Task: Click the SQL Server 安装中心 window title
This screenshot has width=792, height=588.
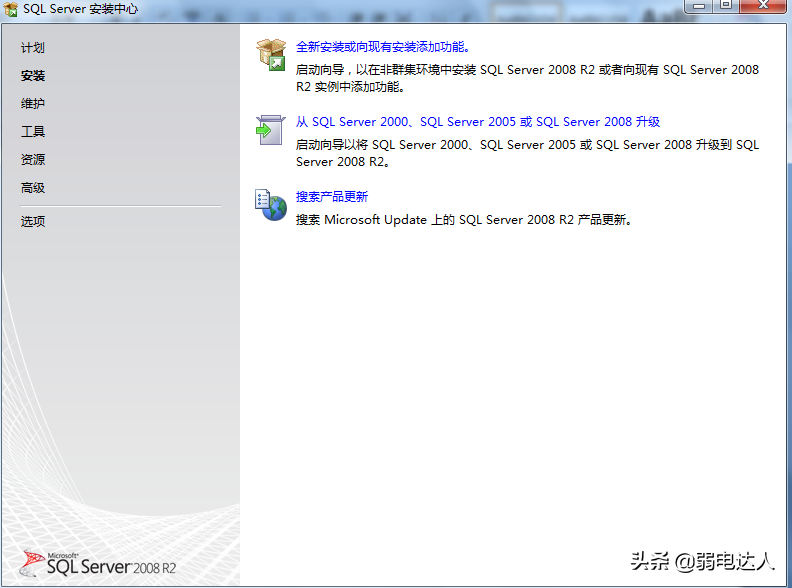Action: 81,9
